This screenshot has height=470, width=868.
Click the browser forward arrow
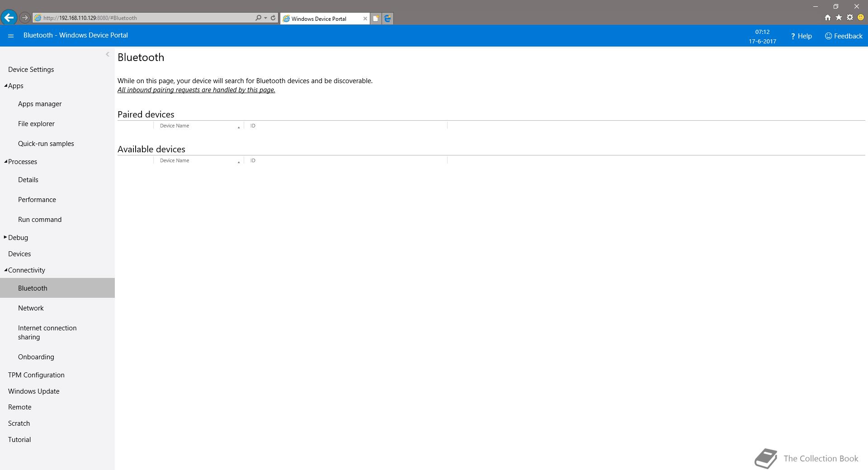[x=25, y=18]
